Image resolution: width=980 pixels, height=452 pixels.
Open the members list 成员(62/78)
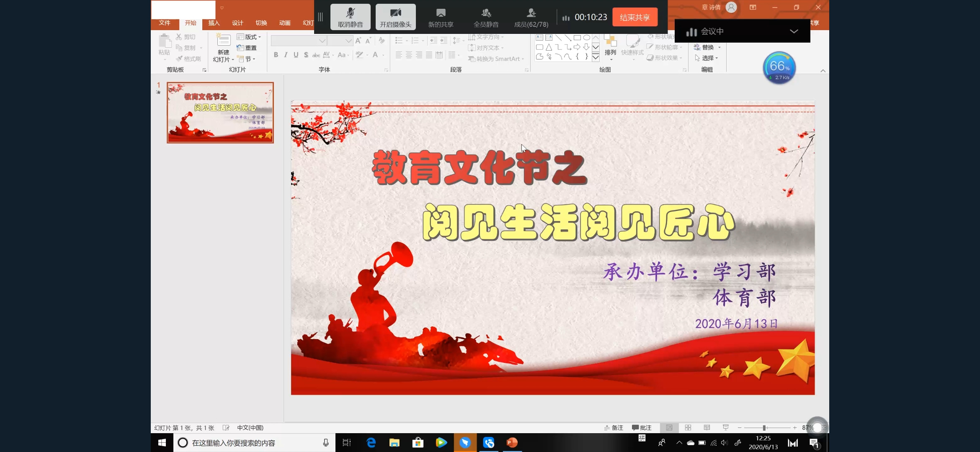pyautogui.click(x=531, y=17)
